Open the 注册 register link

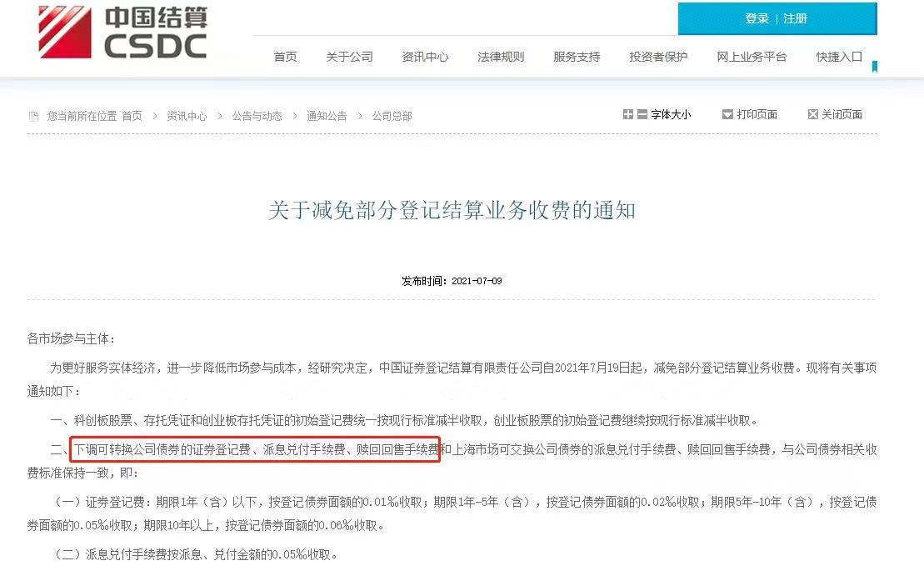(x=795, y=19)
